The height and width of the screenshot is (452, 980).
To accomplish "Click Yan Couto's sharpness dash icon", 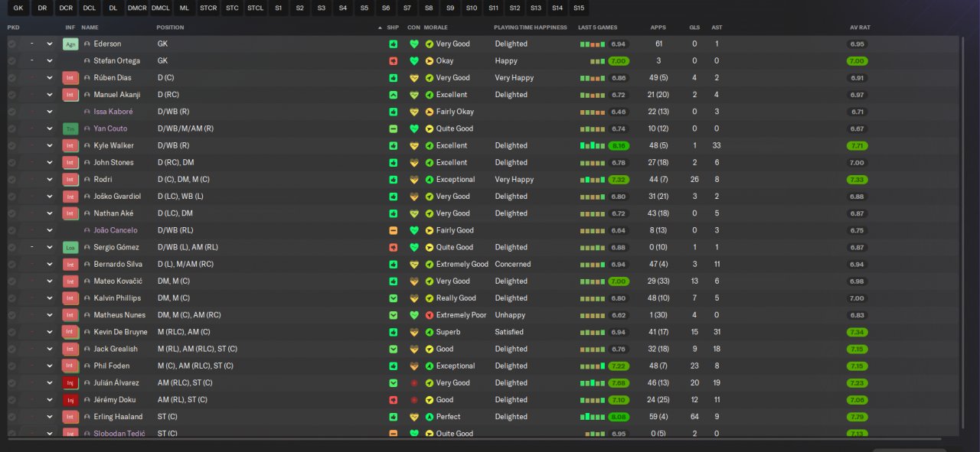I will pos(394,128).
